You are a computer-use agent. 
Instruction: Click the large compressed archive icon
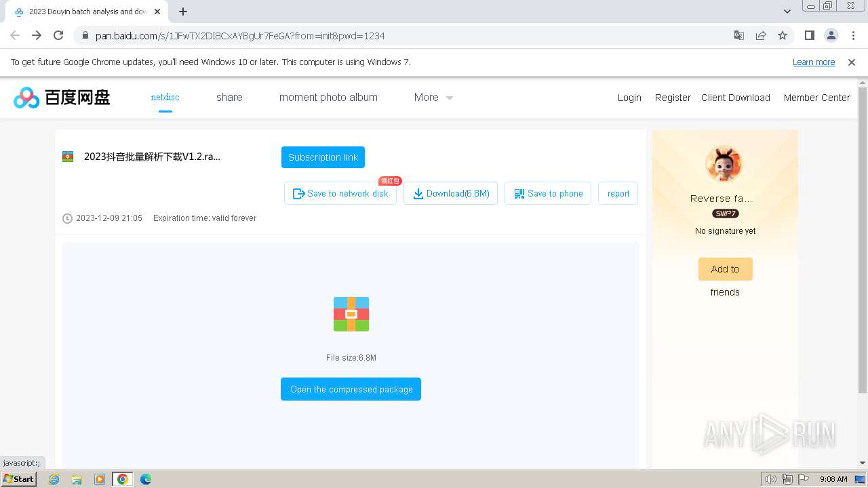[x=351, y=314]
